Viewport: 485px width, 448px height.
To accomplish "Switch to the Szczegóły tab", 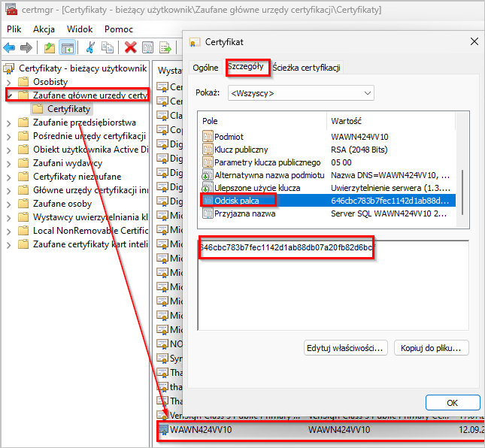I will (x=246, y=66).
